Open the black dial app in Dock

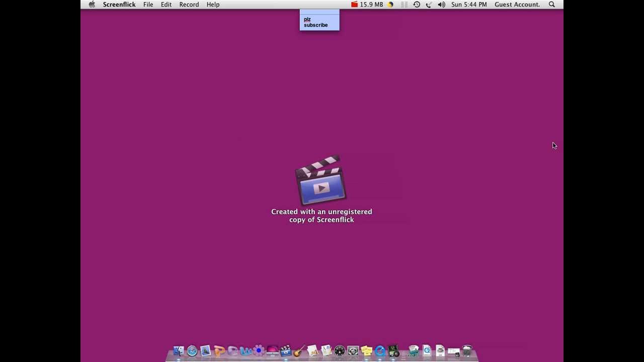340,350
